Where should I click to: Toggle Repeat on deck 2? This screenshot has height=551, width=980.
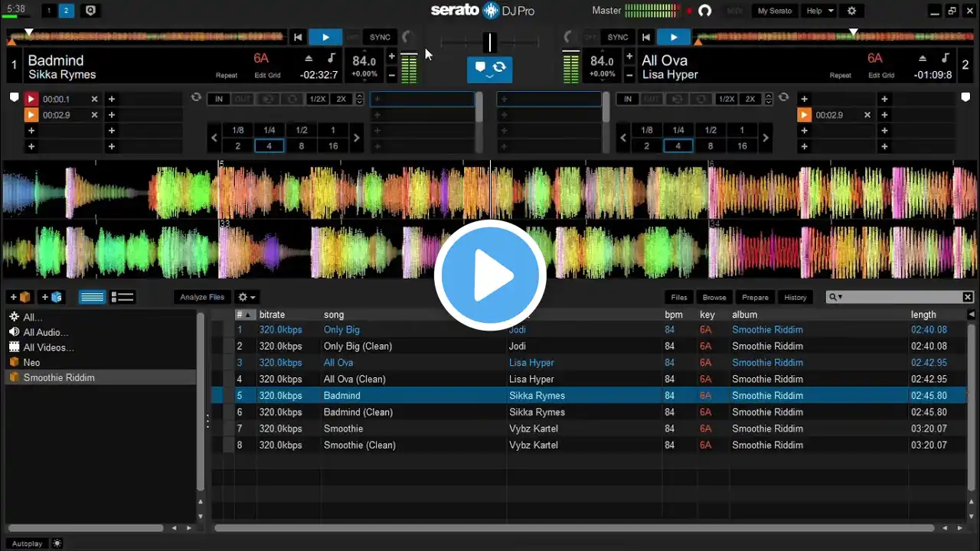click(x=840, y=75)
